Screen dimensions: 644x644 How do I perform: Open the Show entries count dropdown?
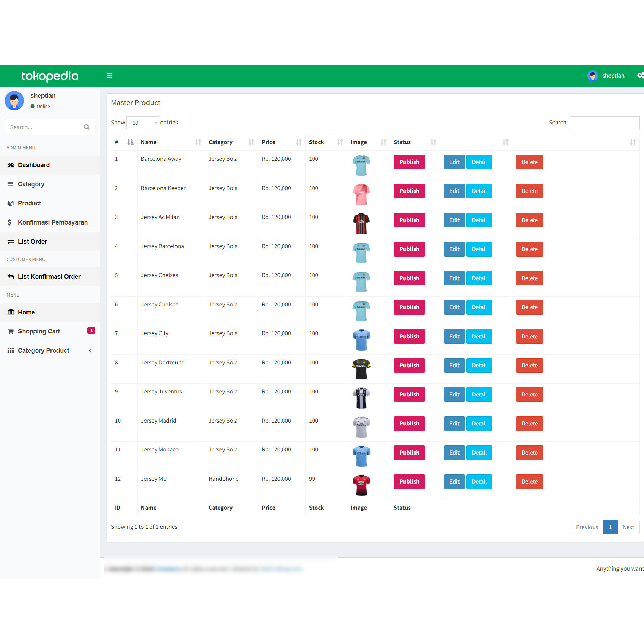[x=143, y=123]
